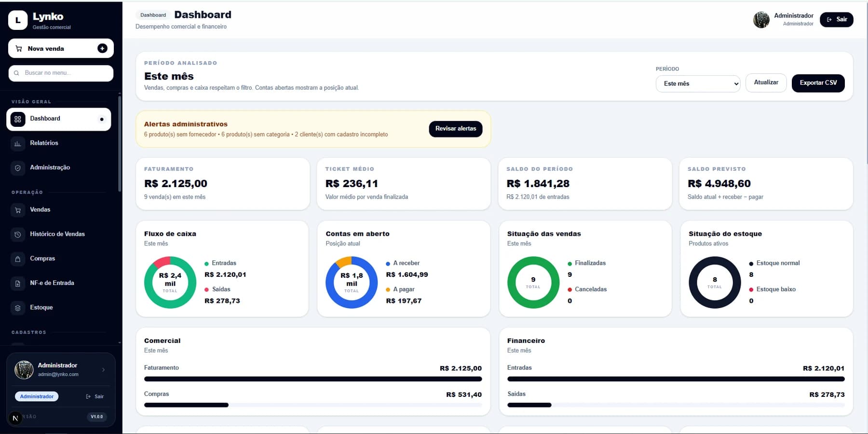Click the Compras bag icon
This screenshot has width=868, height=434.
tap(18, 259)
